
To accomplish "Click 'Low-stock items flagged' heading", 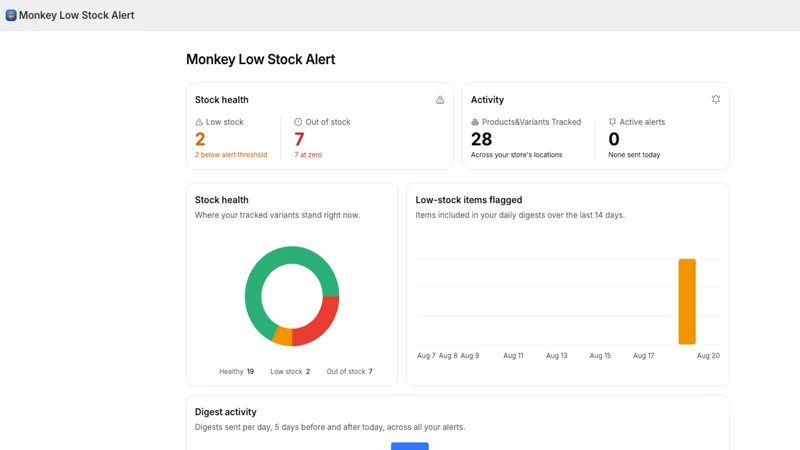I will 468,200.
